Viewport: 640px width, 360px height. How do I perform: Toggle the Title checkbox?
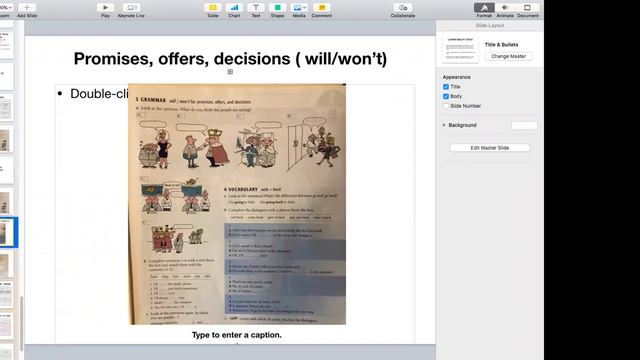pos(446,87)
